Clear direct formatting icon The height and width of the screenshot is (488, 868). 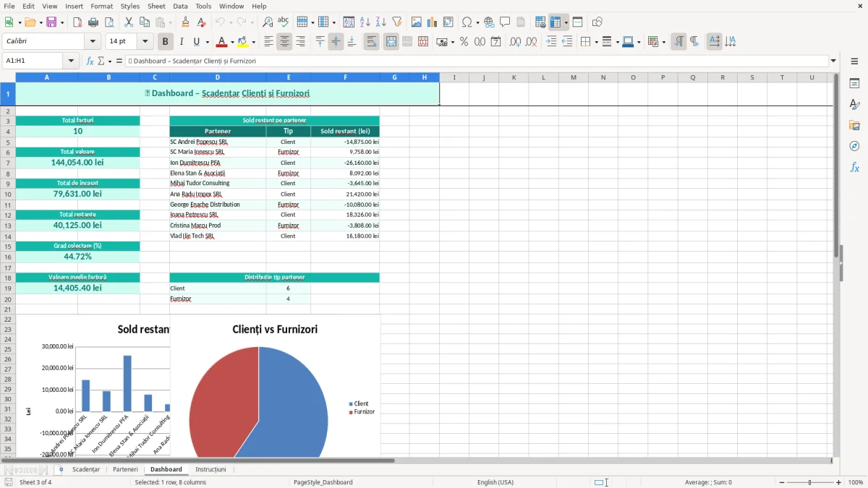[202, 22]
